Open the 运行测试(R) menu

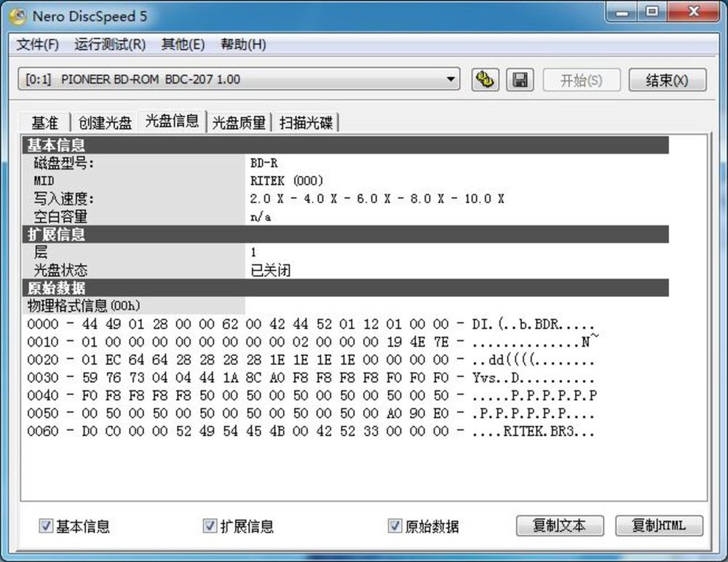110,44
